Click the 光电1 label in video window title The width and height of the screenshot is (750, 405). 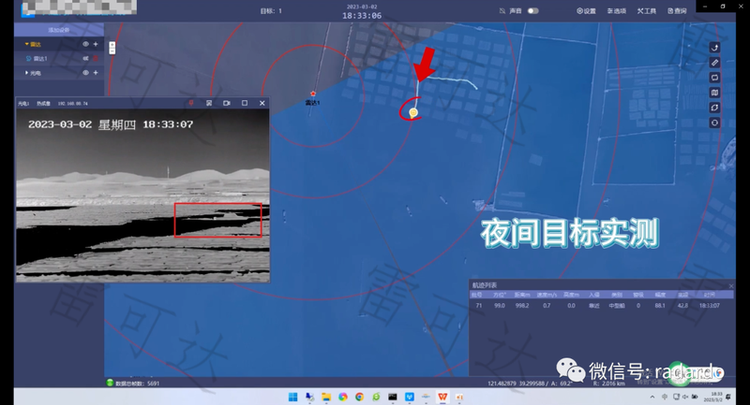click(x=23, y=103)
